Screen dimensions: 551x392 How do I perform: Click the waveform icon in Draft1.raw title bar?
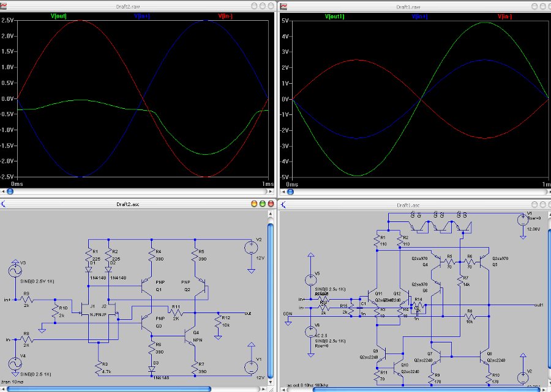coord(283,6)
